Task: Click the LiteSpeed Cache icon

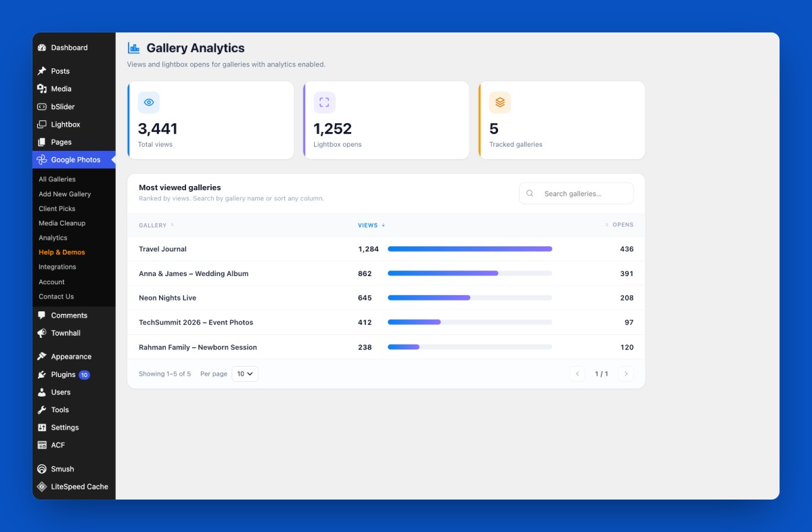Action: (x=42, y=487)
